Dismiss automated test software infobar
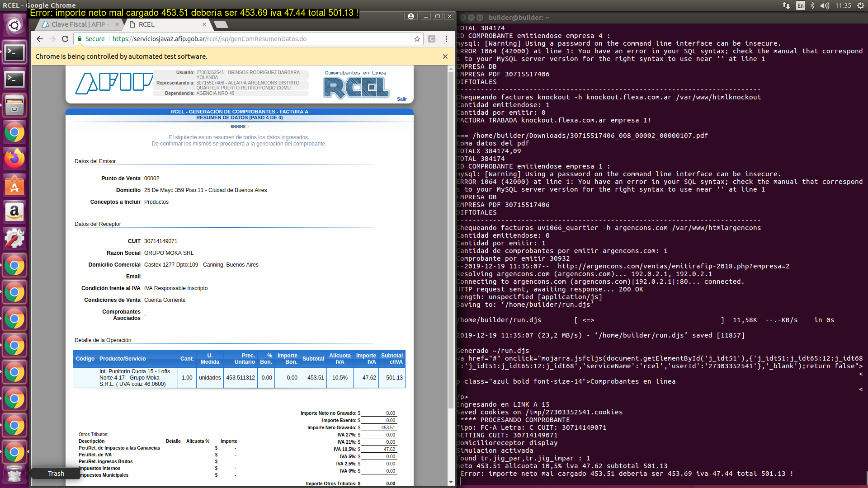This screenshot has width=868, height=488. pos(445,56)
